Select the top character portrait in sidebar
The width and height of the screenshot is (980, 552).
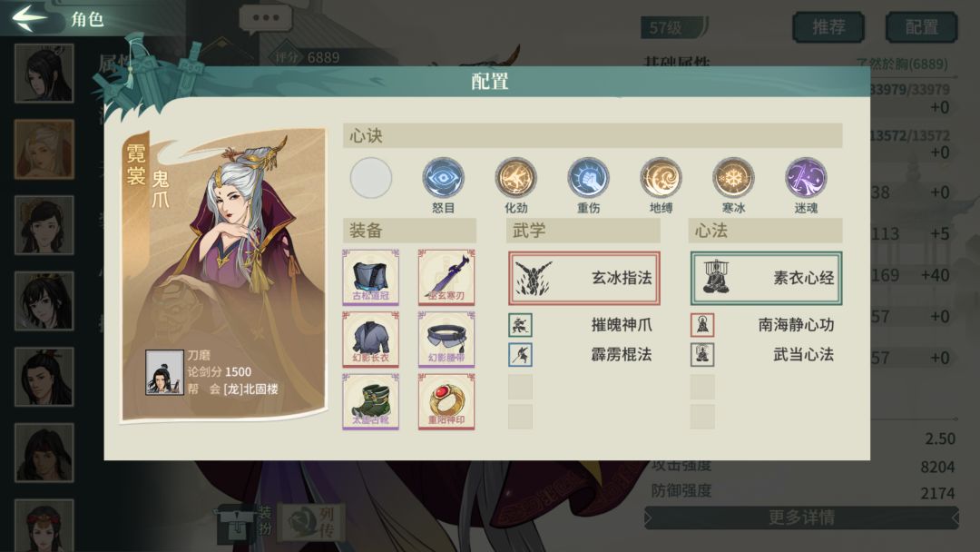coord(44,74)
